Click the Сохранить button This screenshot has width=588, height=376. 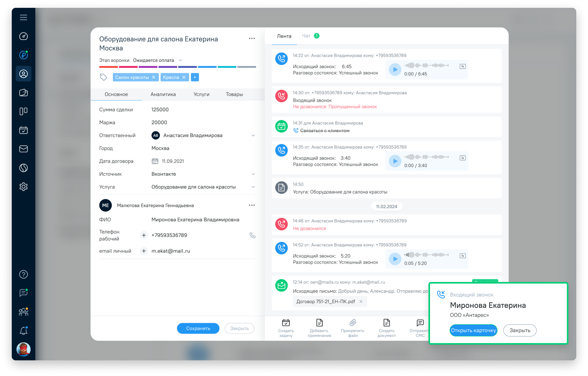[x=198, y=328]
